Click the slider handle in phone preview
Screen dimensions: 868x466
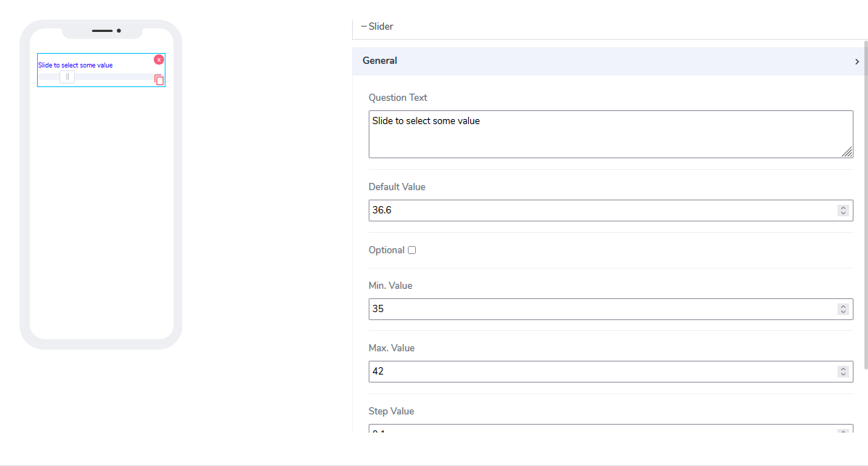click(67, 77)
